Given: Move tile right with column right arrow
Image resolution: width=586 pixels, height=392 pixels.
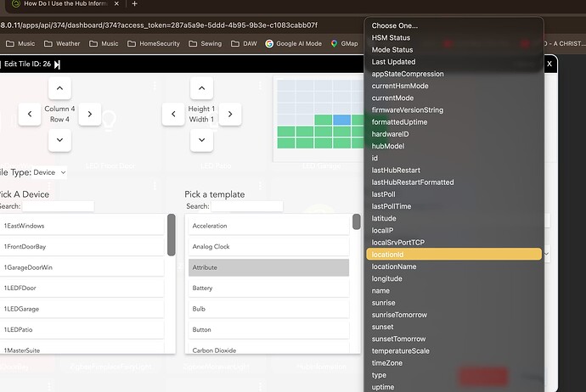Looking at the screenshot, I should [90, 115].
